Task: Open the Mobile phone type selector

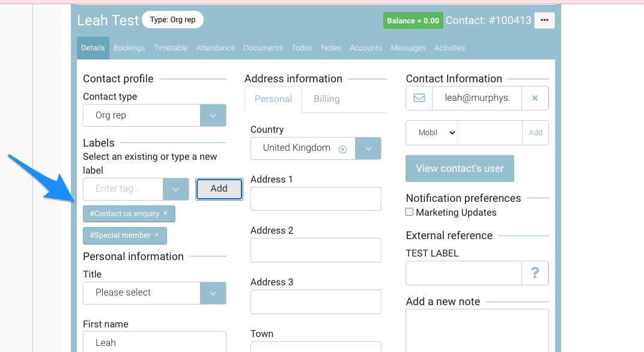Action: (432, 133)
